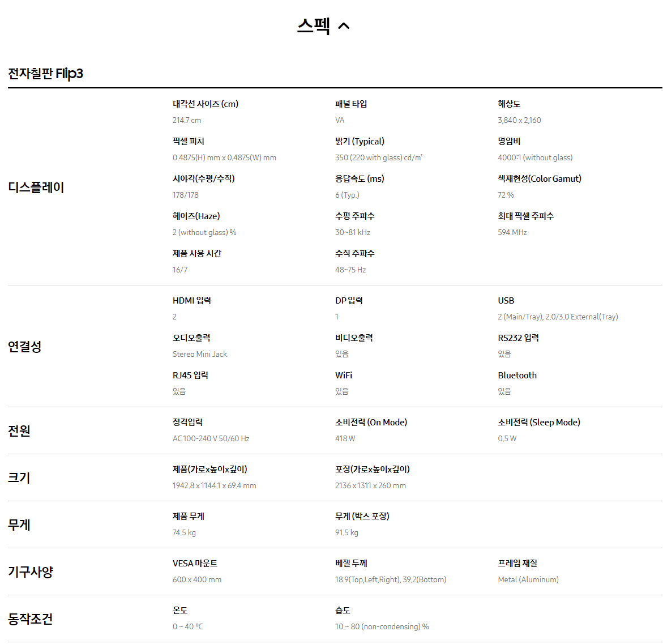Click the WiFi label

[x=344, y=376]
